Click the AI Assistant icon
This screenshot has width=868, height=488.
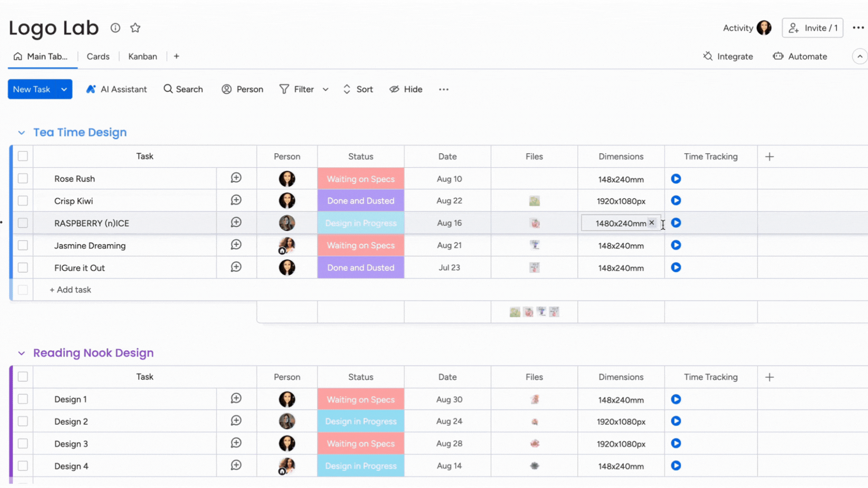(x=90, y=89)
